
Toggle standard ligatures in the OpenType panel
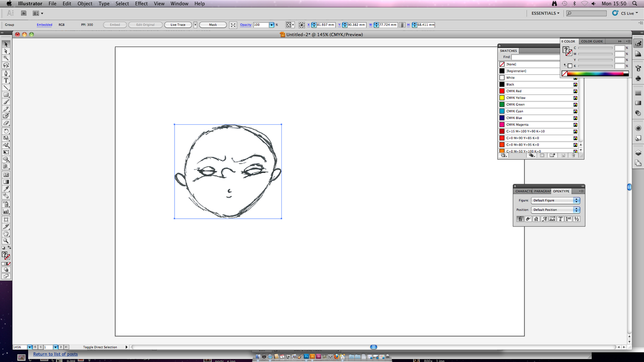(520, 219)
